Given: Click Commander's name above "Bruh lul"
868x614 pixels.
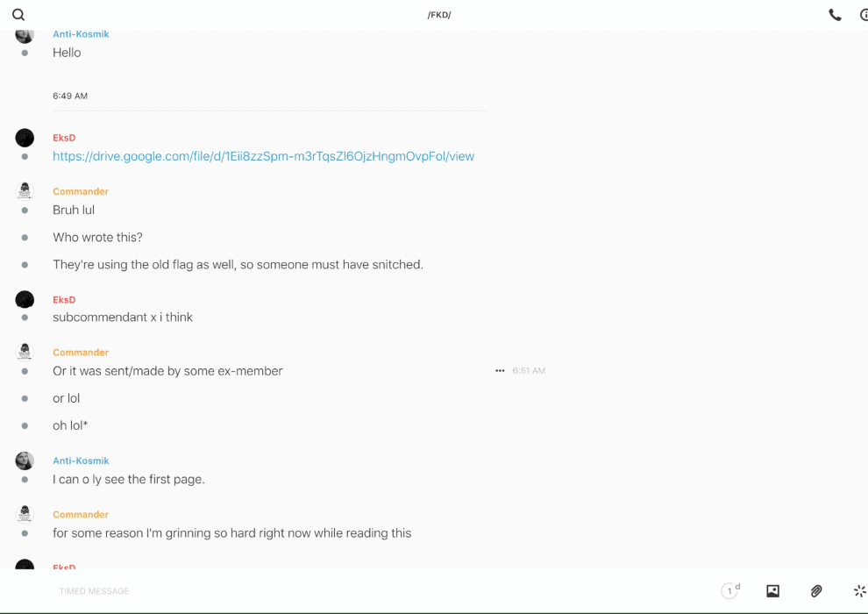Looking at the screenshot, I should (81, 191).
